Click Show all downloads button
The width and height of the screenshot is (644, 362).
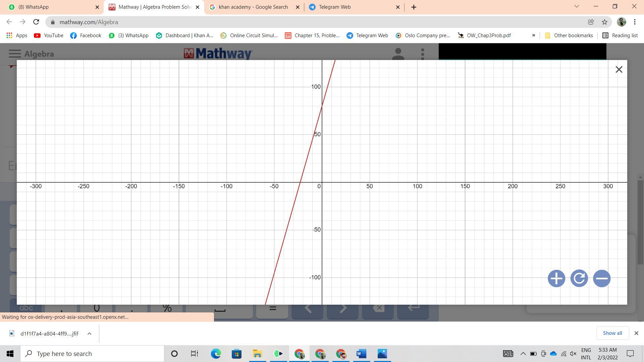coord(612,333)
